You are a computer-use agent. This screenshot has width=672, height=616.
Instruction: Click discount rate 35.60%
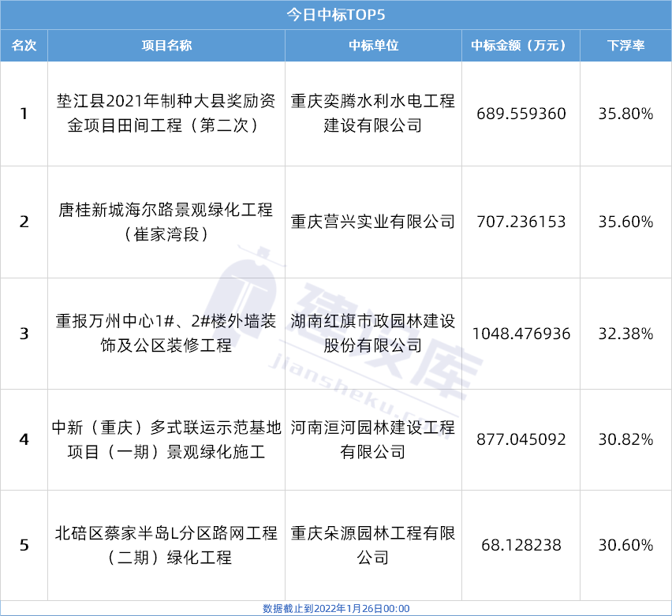625,222
